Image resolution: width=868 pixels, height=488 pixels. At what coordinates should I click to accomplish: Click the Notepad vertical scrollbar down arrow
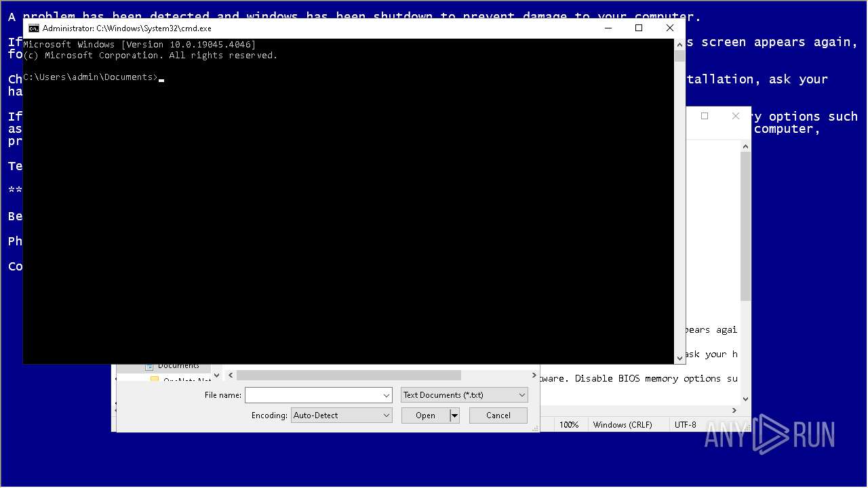coord(746,399)
